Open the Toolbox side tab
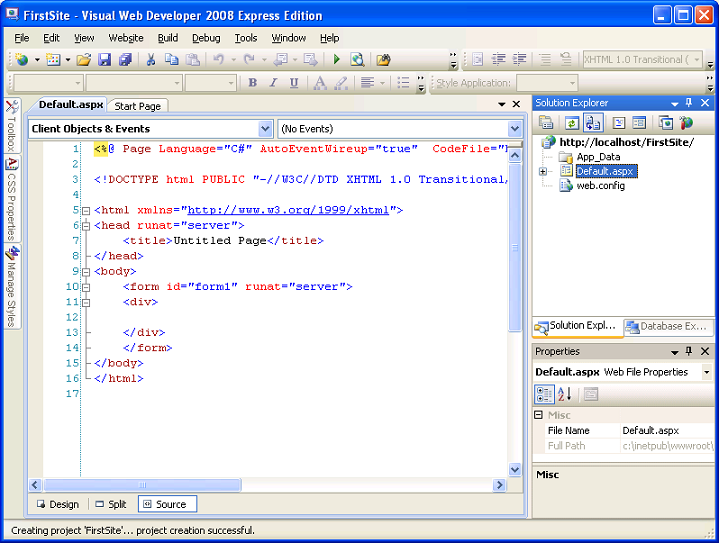This screenshot has height=543, width=719. 12,126
